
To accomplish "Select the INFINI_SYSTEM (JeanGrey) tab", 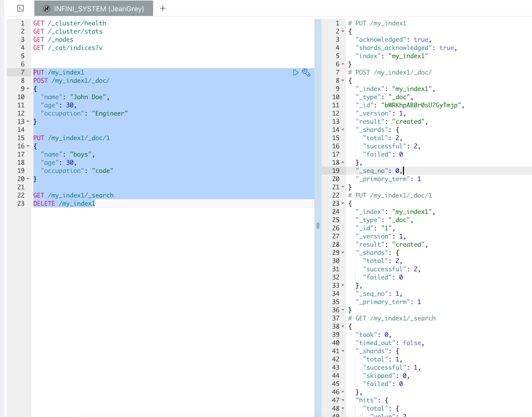I will 99,9.
